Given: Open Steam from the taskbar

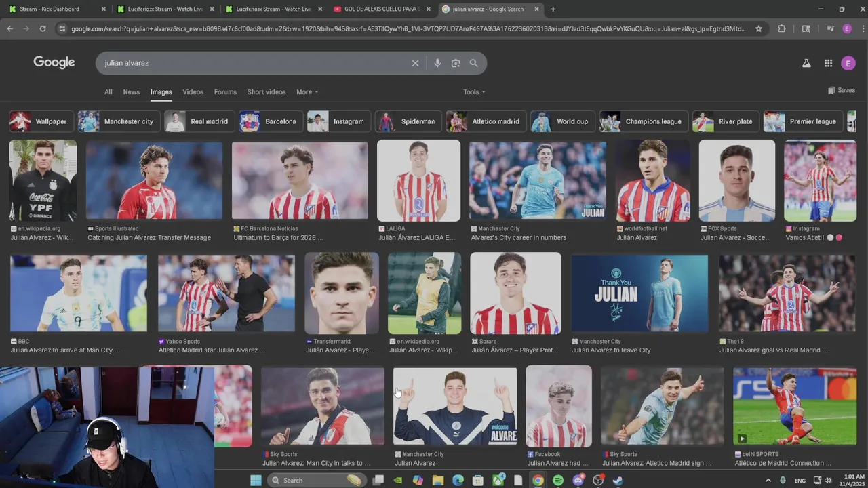Looking at the screenshot, I should point(618,480).
